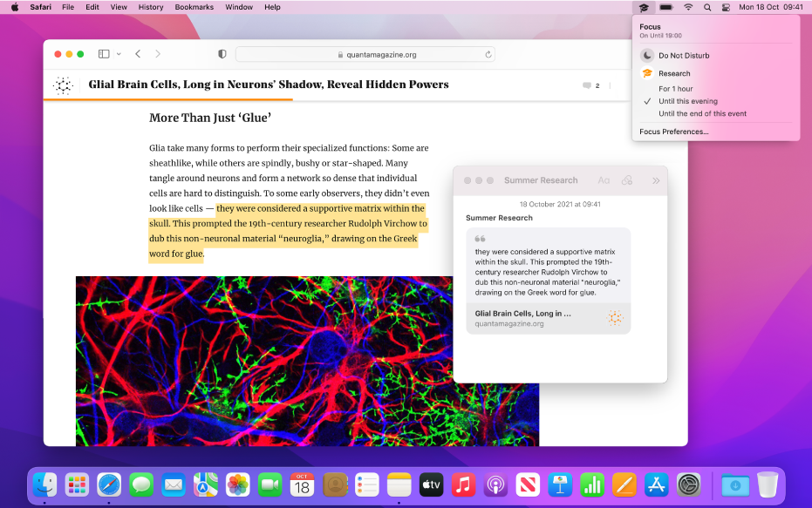Open Control Centre from the menu bar
This screenshot has height=508, width=812.
pyautogui.click(x=725, y=7)
